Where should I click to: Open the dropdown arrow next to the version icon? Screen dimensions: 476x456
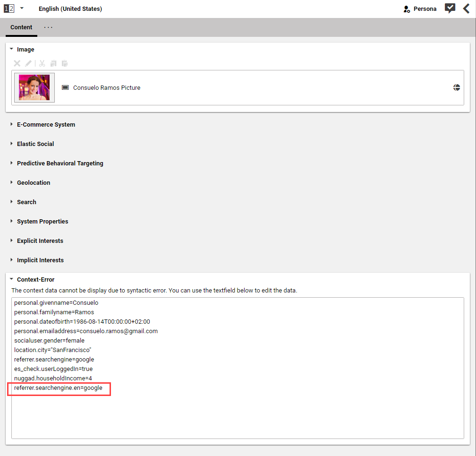[x=22, y=9]
